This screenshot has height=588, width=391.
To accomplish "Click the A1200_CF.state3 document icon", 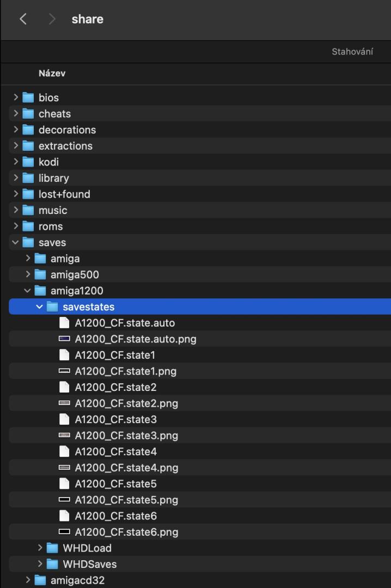I will point(64,420).
